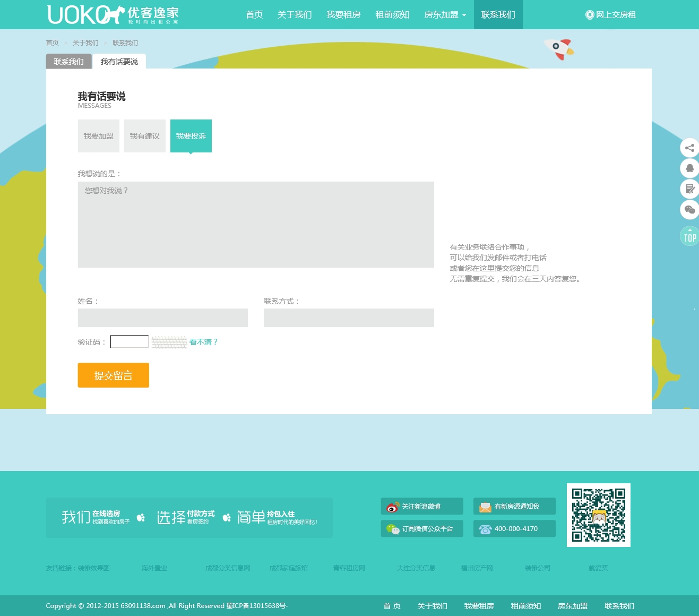
Task: Select the 我有建议 message type
Action: pyautogui.click(x=145, y=136)
